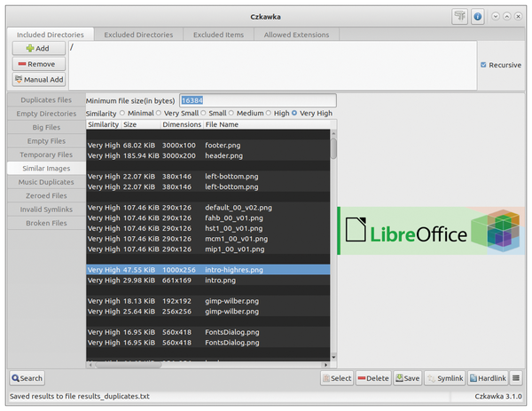
Task: Open the settings icon in the title bar
Action: 459,16
